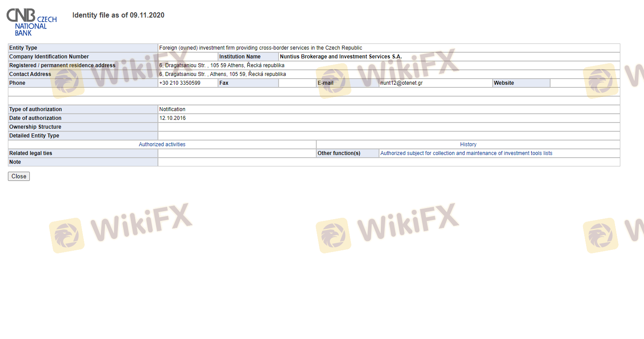Select the Foreign (owned) investment firm description
This screenshot has height=339, width=644.
tap(261, 48)
